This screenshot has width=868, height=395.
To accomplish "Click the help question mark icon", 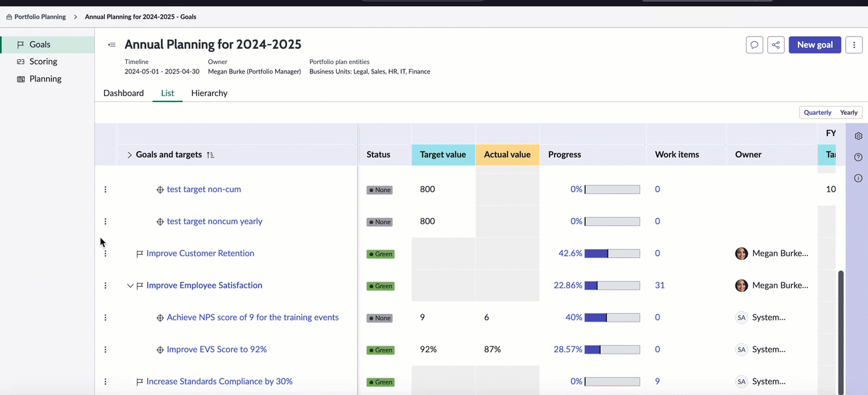I will [x=859, y=157].
